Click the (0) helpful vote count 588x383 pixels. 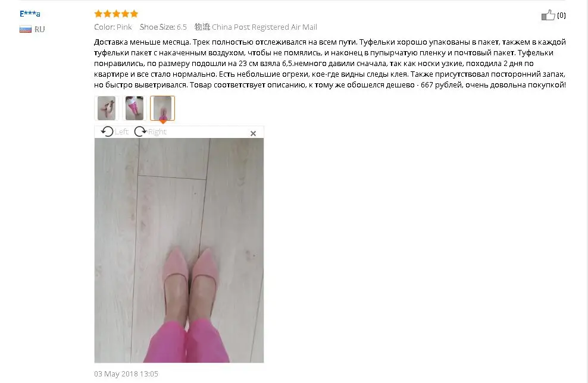pos(561,15)
